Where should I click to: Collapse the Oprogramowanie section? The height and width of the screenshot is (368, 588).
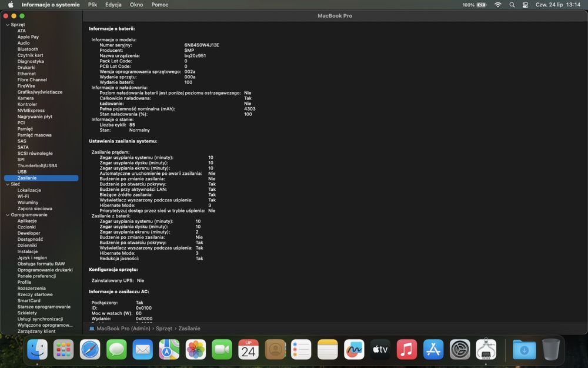click(8, 215)
